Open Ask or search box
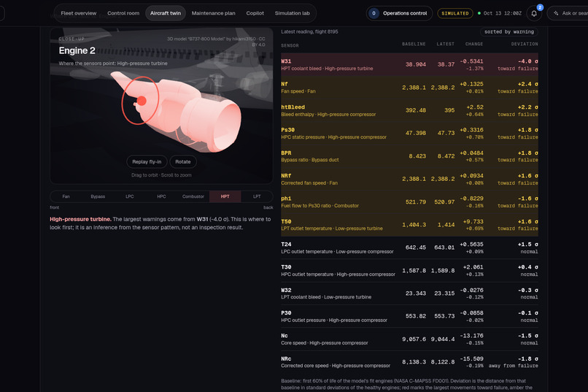588x392 pixels. coord(569,13)
